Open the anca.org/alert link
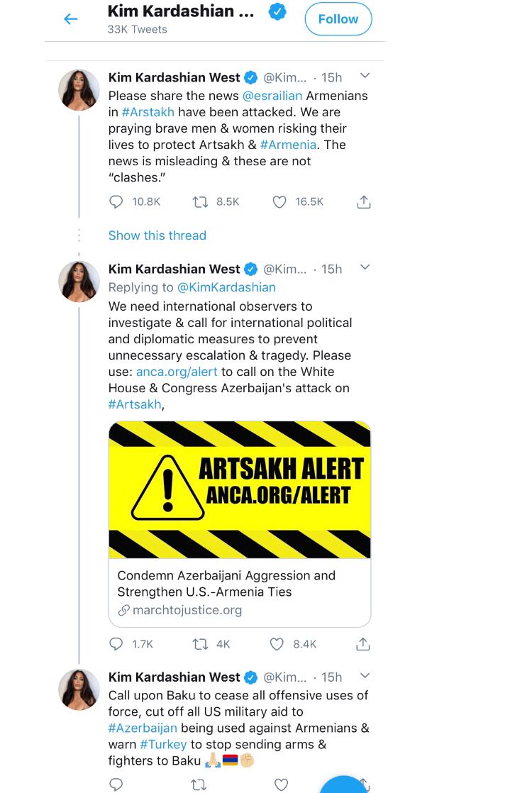Screen dimensions: 532x793 178,372
